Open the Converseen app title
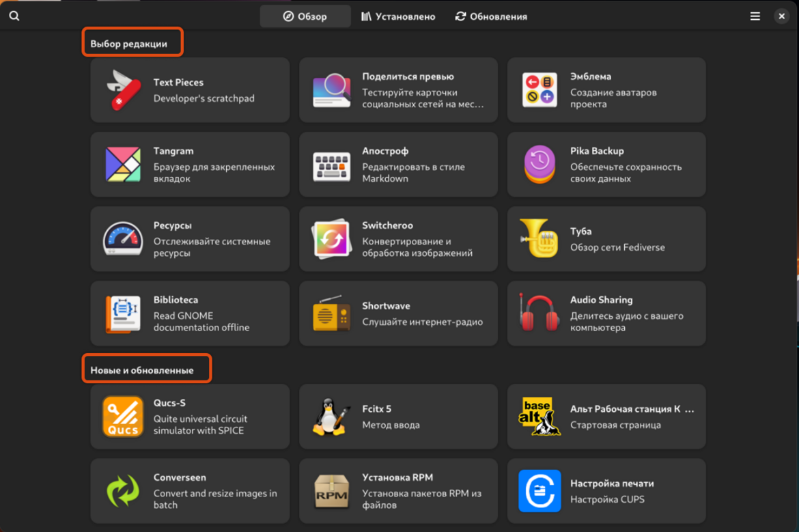Image resolution: width=799 pixels, height=532 pixels. tap(180, 477)
